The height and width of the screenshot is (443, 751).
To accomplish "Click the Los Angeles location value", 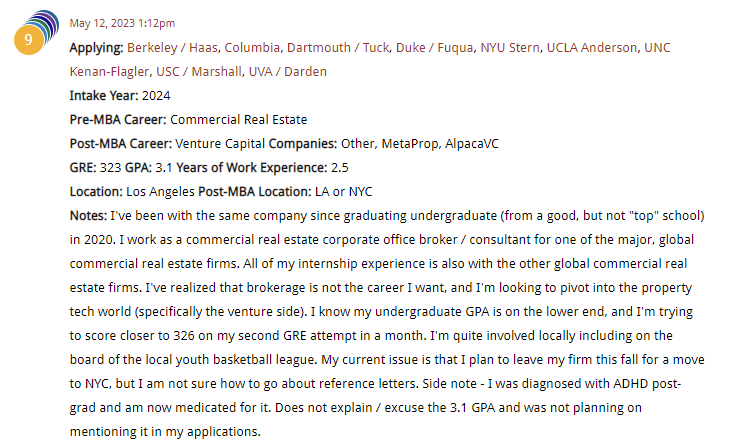I will pos(159,191).
